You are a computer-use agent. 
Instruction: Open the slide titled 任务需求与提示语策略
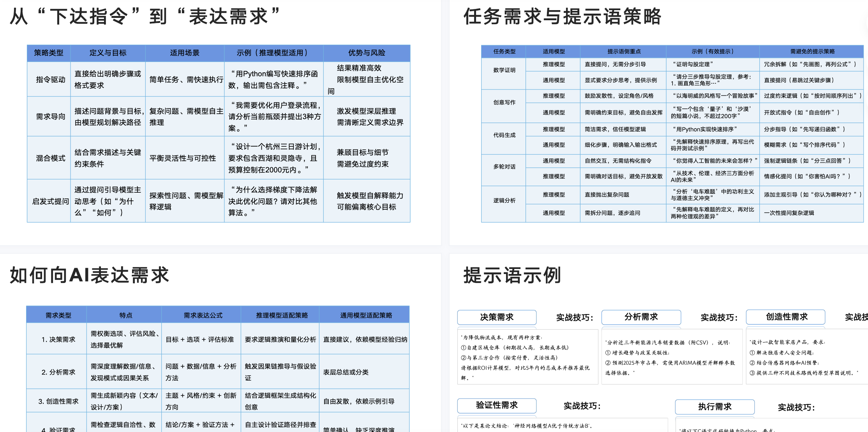(562, 17)
